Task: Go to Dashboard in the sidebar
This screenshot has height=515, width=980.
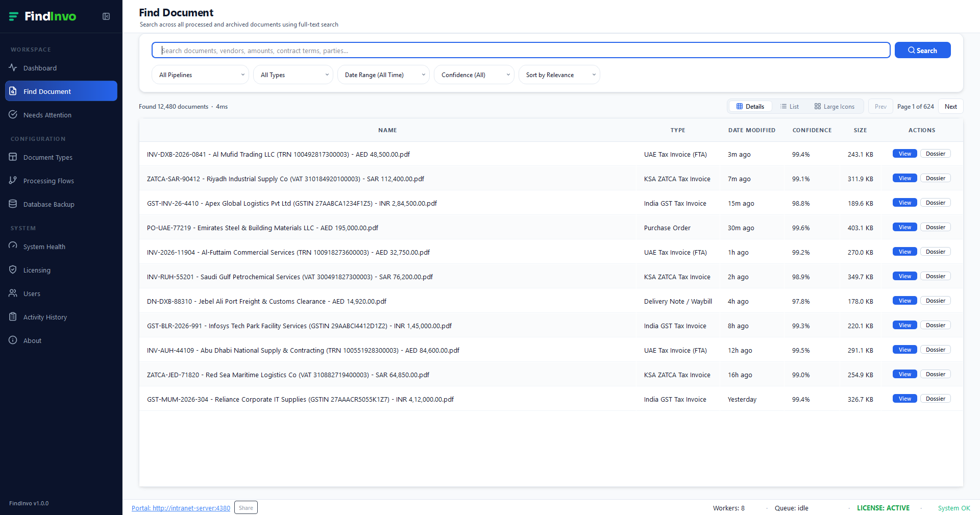Action: pos(61,68)
